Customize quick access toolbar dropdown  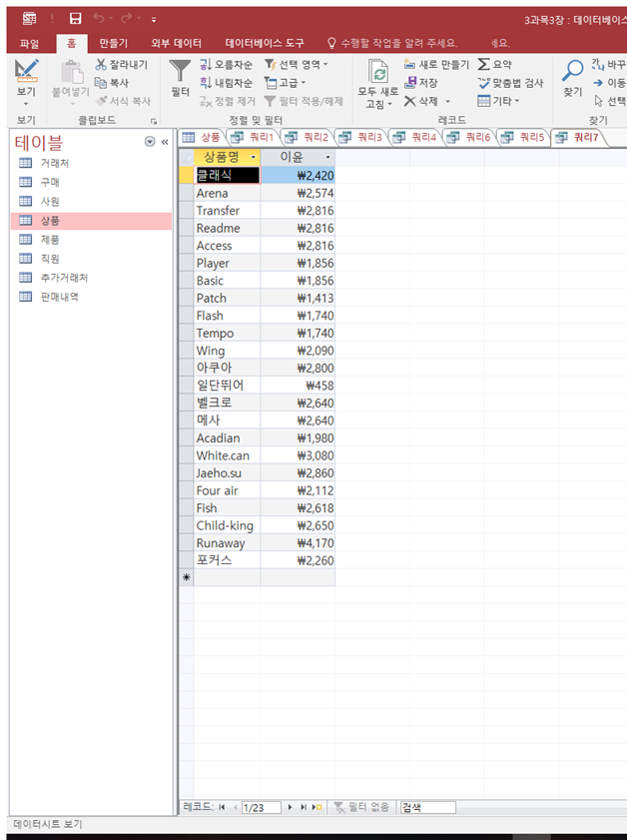point(154,20)
